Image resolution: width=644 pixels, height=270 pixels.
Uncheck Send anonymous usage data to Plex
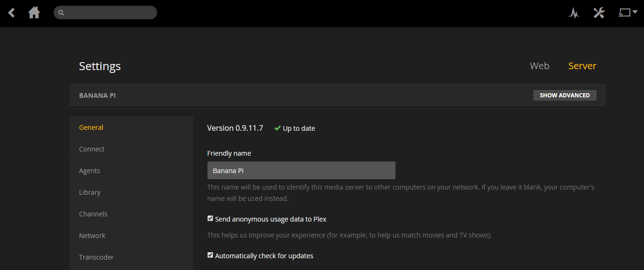[210, 219]
